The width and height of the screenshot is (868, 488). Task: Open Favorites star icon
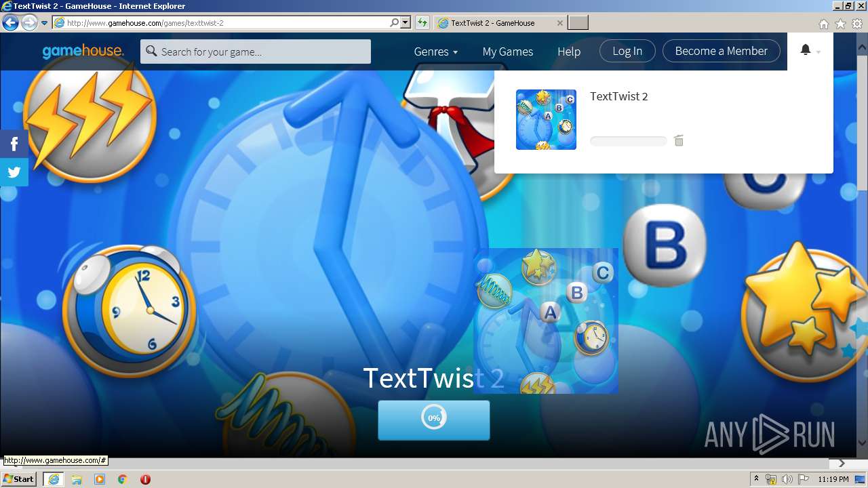pos(840,24)
